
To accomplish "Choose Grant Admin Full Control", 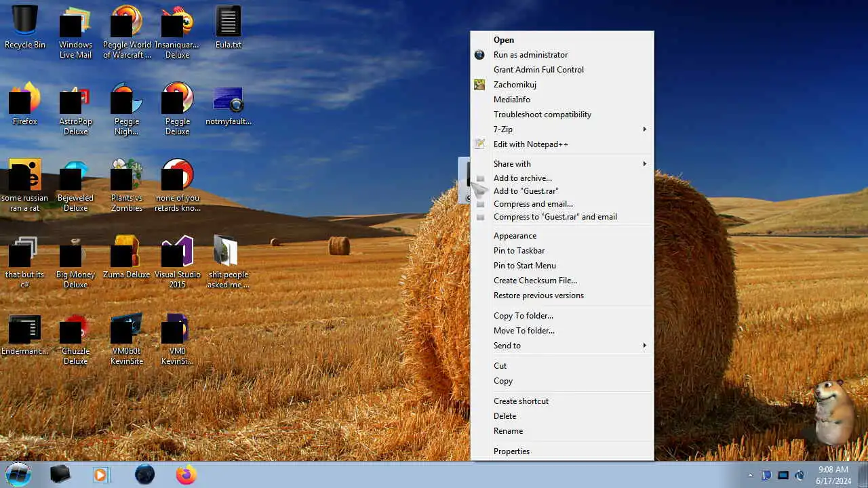I will point(562,70).
